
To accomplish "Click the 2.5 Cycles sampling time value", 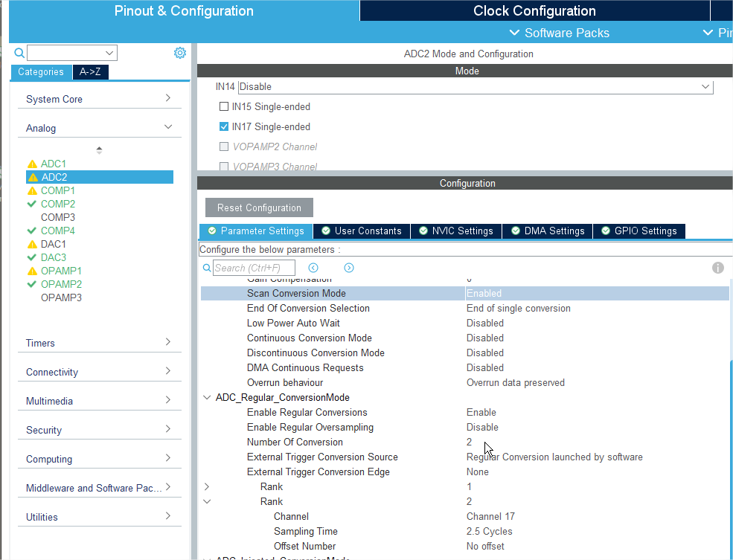I will tap(490, 532).
